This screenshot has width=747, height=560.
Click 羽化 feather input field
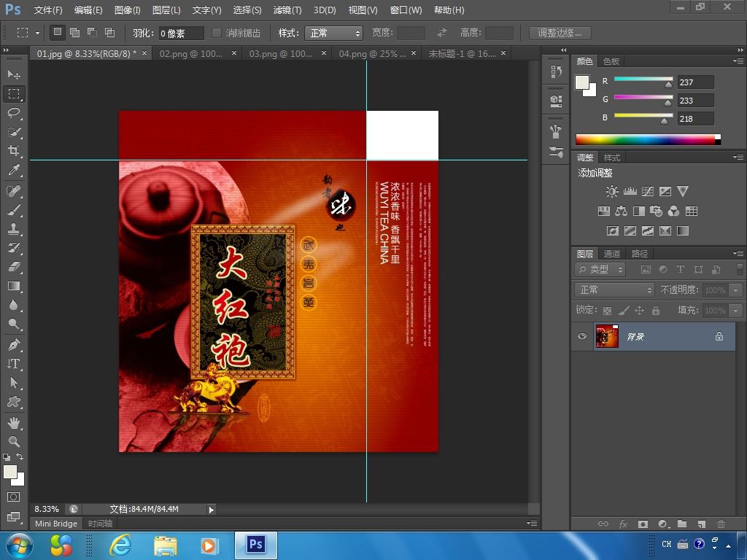pos(181,33)
